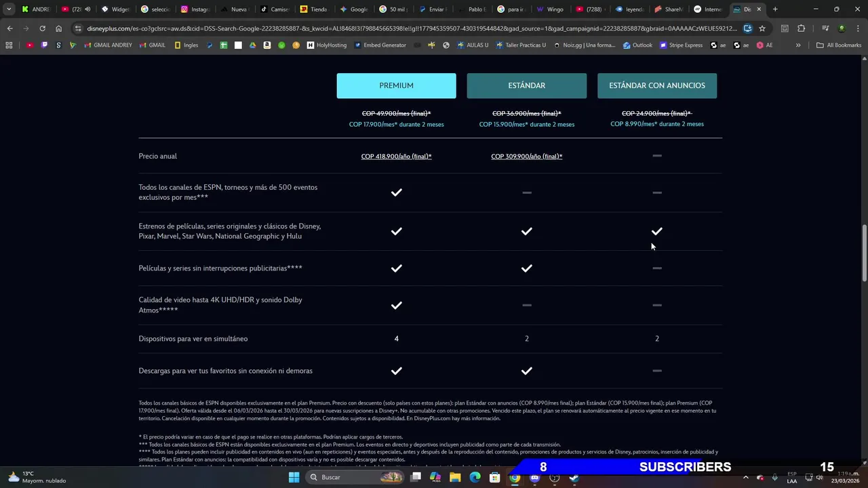The image size is (868, 488).
Task: Open the Taller Practicas U bookmark
Action: [x=520, y=45]
